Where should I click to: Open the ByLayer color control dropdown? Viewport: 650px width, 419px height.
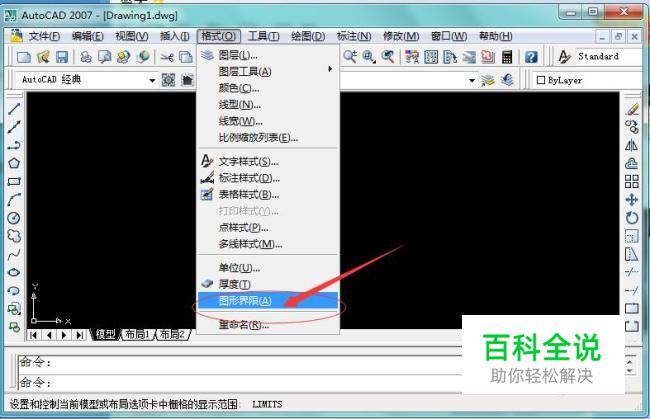(589, 80)
